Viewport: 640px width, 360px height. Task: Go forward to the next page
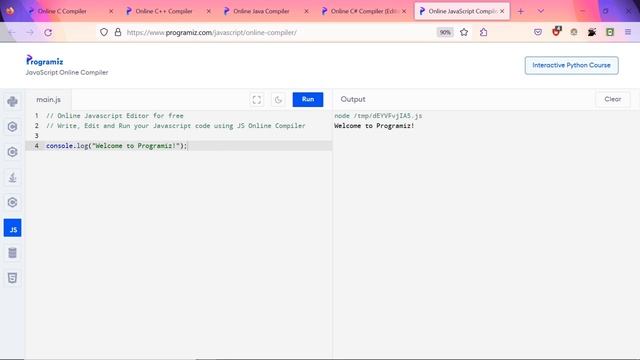click(x=30, y=32)
